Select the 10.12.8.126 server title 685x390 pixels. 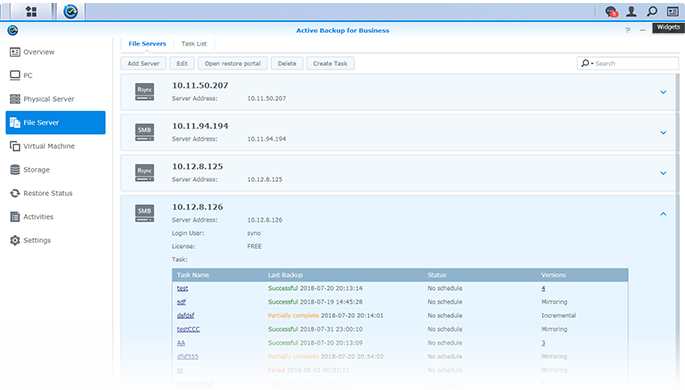(197, 207)
